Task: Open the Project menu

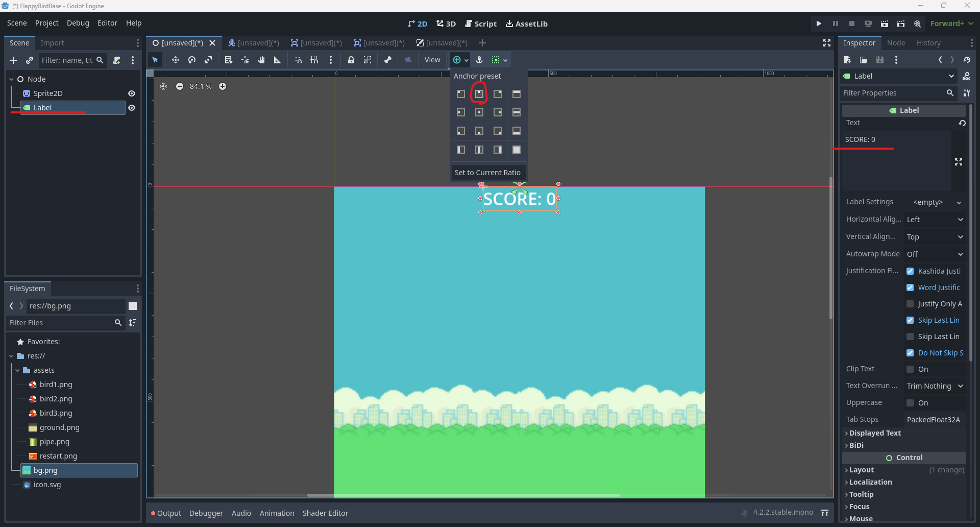Action: click(46, 23)
